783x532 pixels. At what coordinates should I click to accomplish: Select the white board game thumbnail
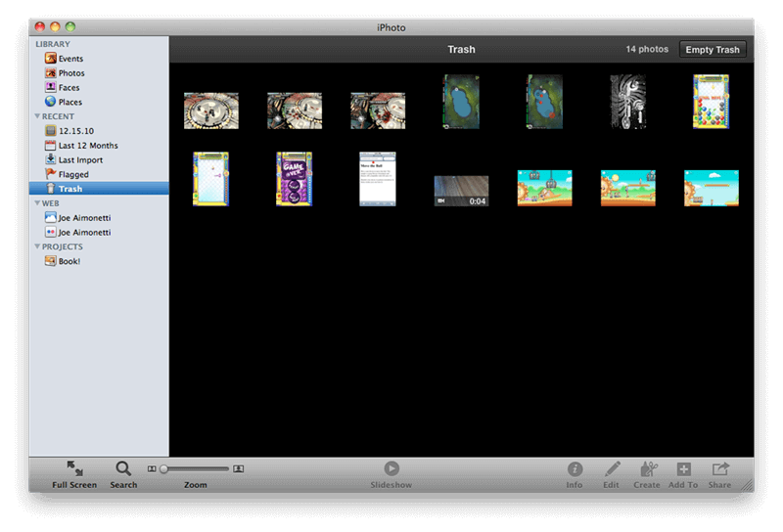(211, 179)
